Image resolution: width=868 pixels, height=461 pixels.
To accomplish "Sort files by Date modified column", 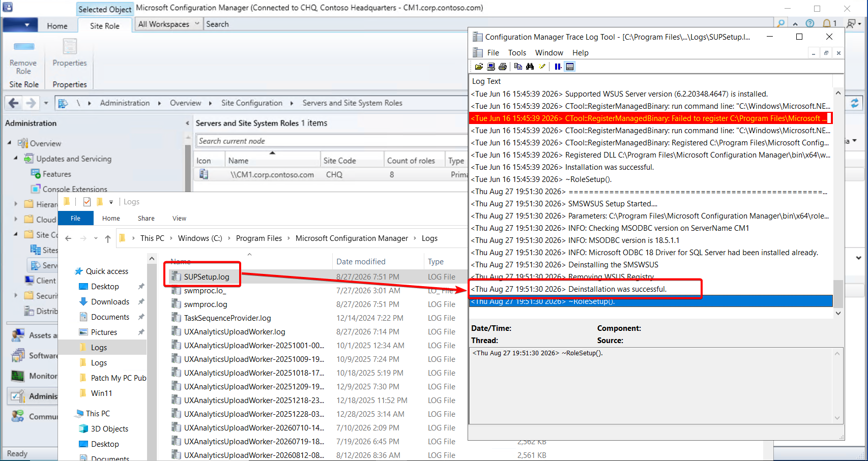I will 361,262.
